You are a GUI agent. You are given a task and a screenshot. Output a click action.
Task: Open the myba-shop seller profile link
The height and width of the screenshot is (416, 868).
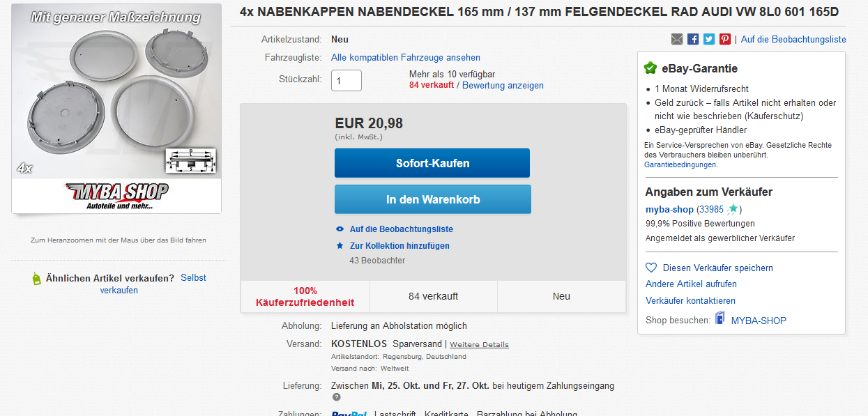pos(669,209)
